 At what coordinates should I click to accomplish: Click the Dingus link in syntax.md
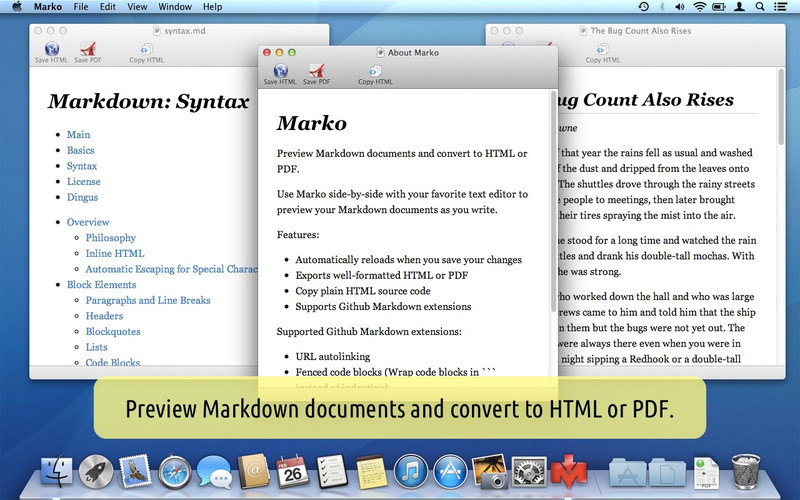[x=82, y=197]
